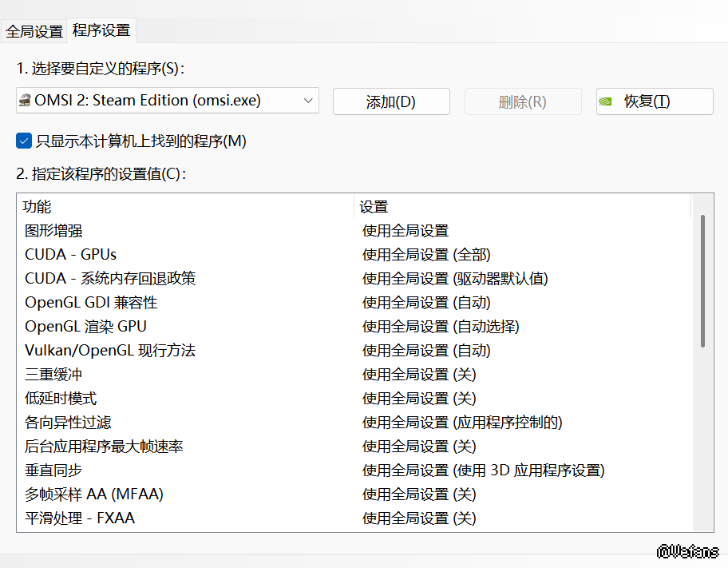The width and height of the screenshot is (728, 568).
Task: Click the 功能 column header
Action: [x=37, y=207]
